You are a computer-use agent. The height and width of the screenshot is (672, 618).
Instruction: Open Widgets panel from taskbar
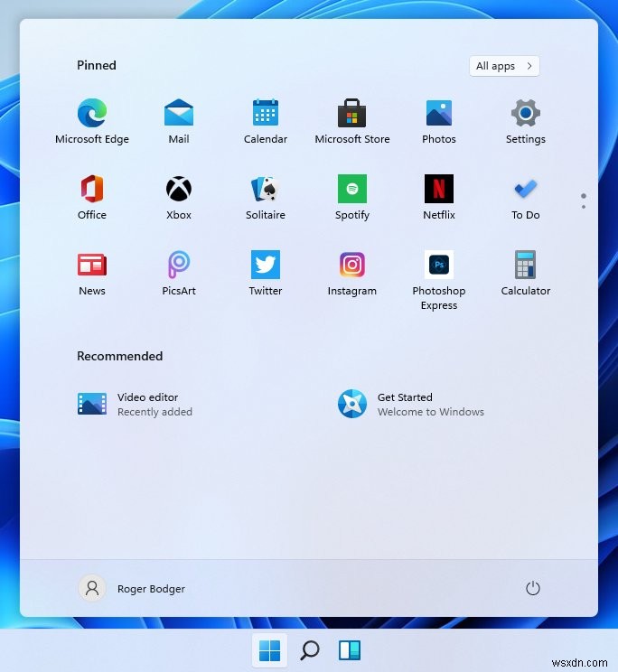coord(350,650)
